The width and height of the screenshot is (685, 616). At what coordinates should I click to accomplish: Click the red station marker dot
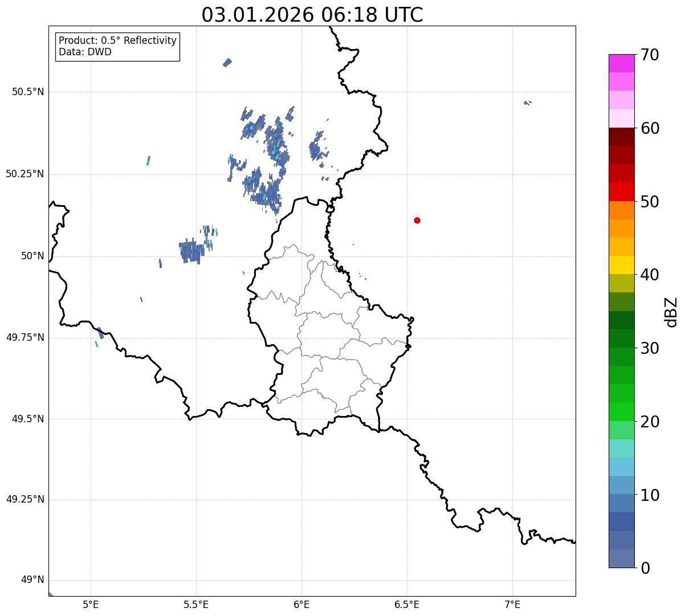tap(417, 220)
